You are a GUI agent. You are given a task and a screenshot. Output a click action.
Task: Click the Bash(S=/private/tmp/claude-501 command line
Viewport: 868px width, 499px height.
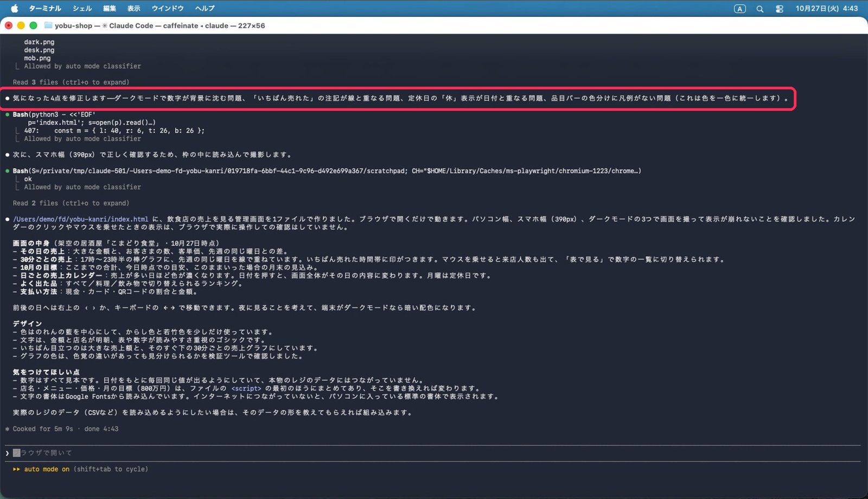(x=327, y=171)
